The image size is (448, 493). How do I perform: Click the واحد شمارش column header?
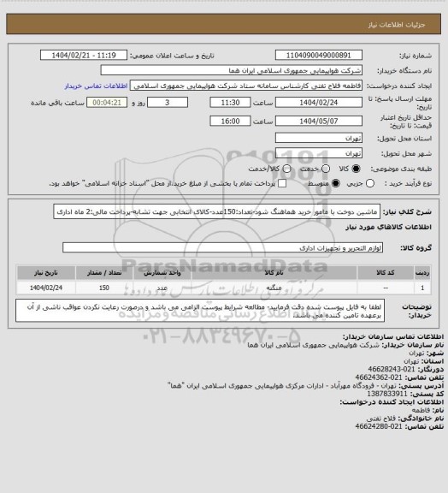click(162, 272)
